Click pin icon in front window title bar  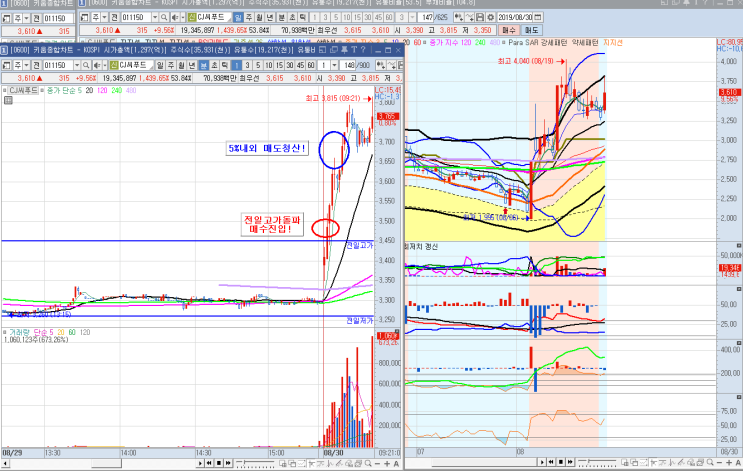click(x=344, y=50)
